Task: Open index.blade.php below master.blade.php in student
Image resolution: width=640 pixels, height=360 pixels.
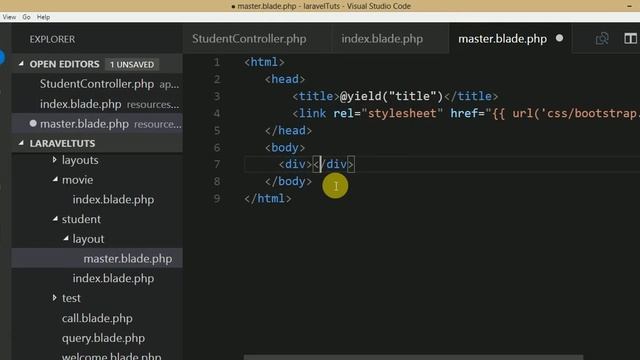Action: tap(113, 278)
